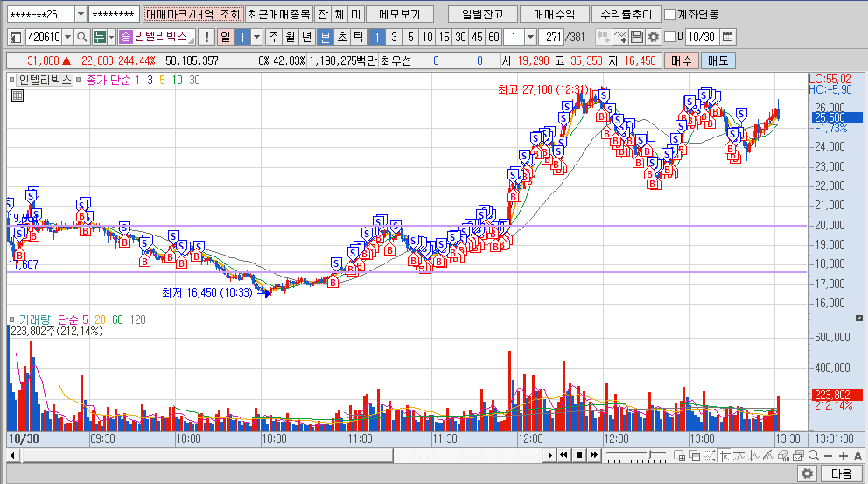The image size is (868, 484).
Task: Click the eraser tool icon
Action: [783, 456]
